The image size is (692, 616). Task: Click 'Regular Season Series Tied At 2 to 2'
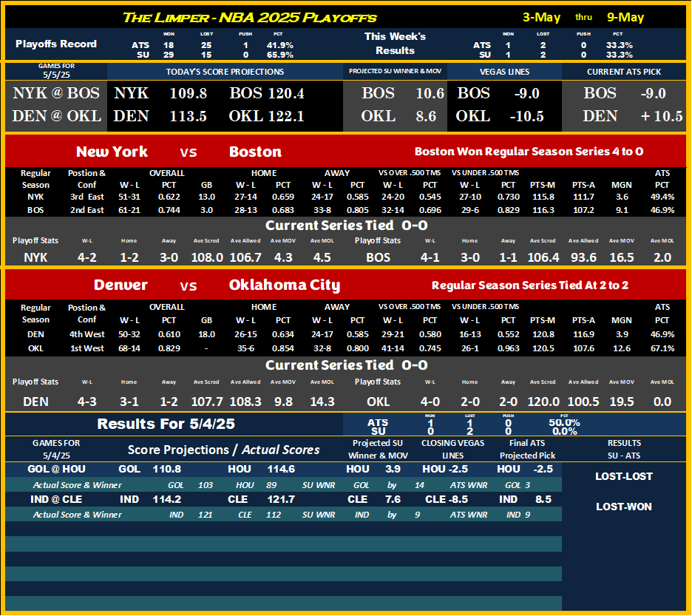click(x=529, y=285)
